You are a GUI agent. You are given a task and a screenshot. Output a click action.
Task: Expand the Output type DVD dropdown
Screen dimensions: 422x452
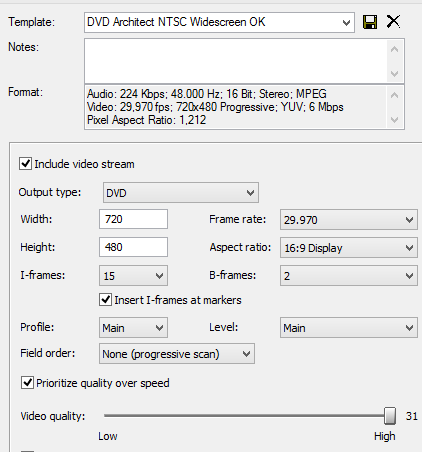tap(181, 193)
